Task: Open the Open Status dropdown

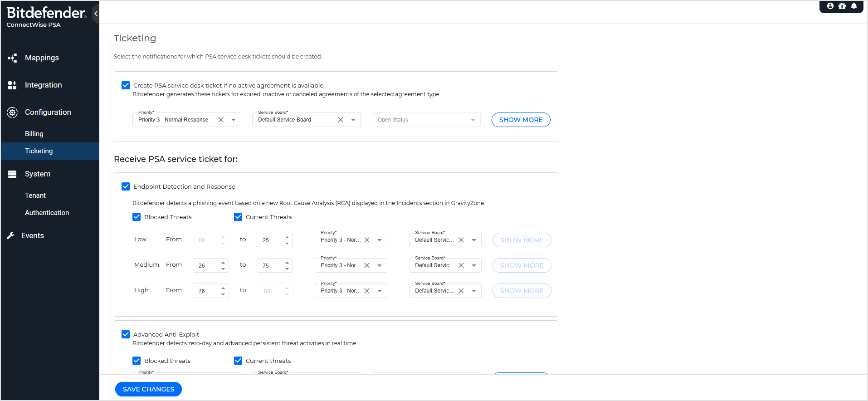Action: (x=426, y=120)
